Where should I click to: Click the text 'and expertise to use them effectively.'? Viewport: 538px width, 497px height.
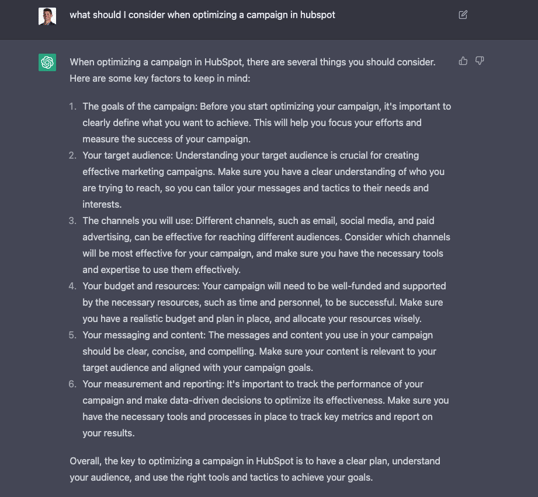[x=161, y=270]
